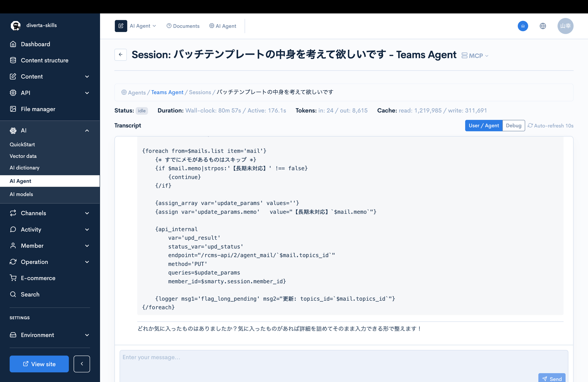588x382 pixels.
Task: Click the MCP server icon next to title
Action: click(464, 55)
